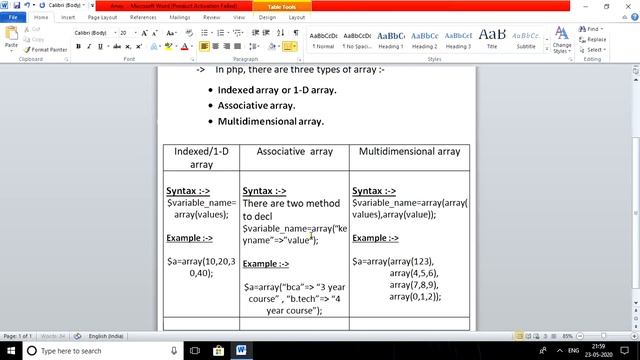Apply the Heading 1 style

(x=391, y=40)
